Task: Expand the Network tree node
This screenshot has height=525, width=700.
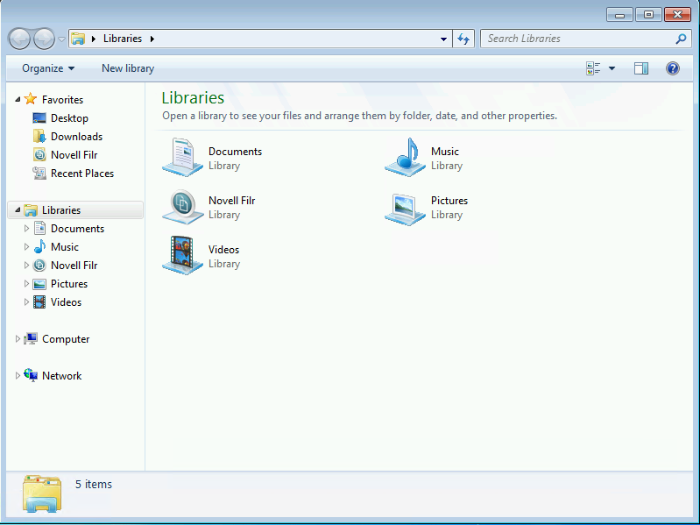Action: coord(18,376)
